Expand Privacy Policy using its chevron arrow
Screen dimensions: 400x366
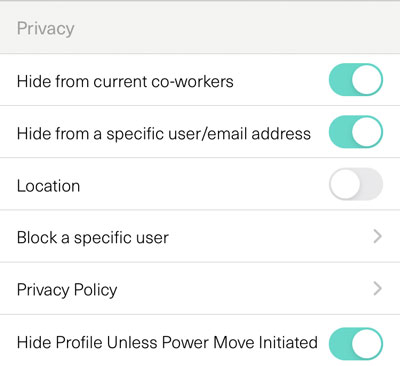377,289
